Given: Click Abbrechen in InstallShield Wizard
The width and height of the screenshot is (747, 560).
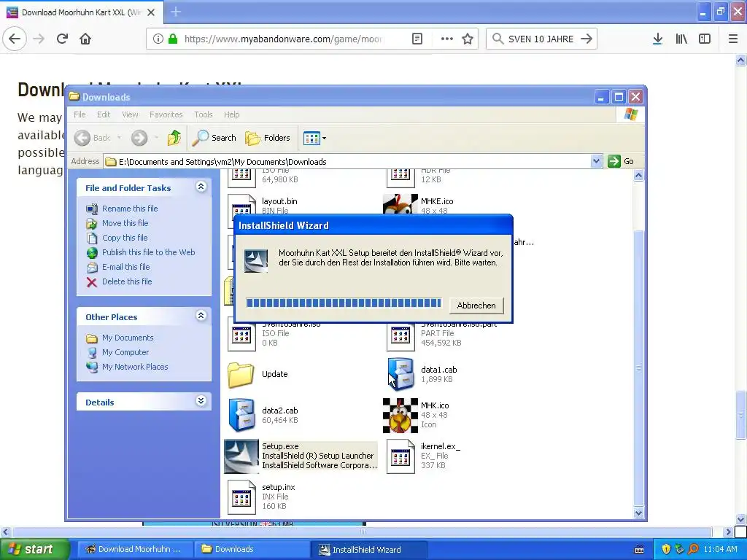Looking at the screenshot, I should coord(476,306).
